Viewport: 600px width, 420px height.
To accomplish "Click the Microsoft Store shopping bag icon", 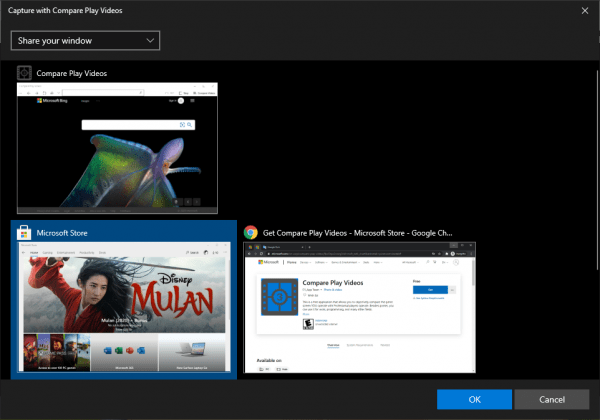I will [x=24, y=233].
